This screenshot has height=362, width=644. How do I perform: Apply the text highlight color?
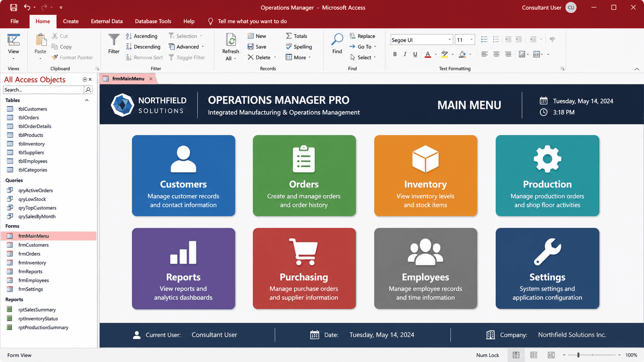[x=444, y=54]
